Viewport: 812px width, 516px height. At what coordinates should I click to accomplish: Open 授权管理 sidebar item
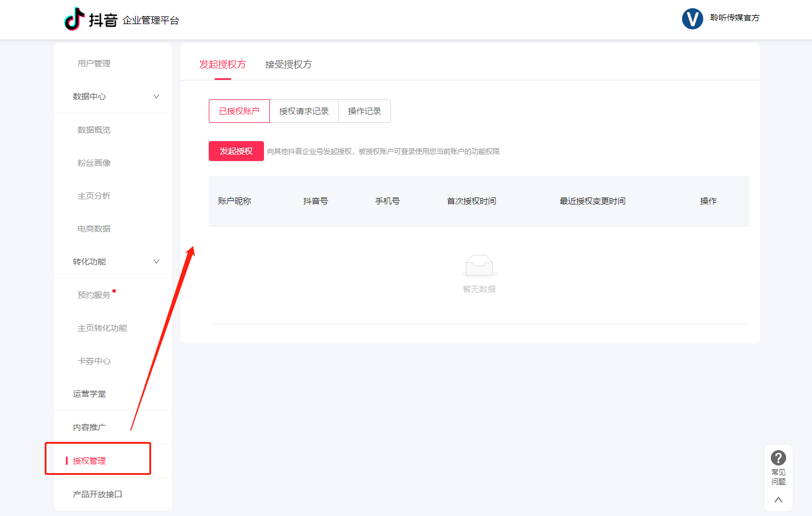(x=89, y=461)
